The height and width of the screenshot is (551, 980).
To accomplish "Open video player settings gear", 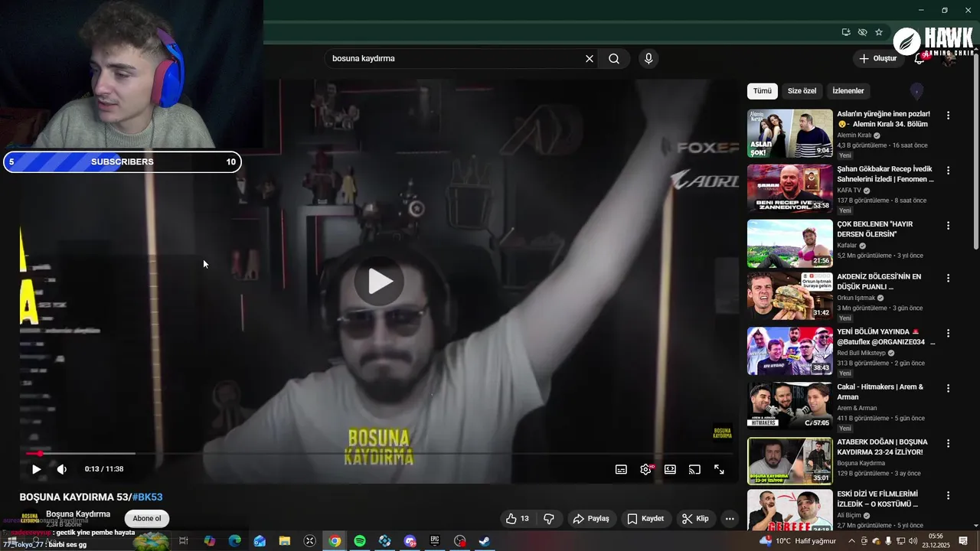I will 646,469.
